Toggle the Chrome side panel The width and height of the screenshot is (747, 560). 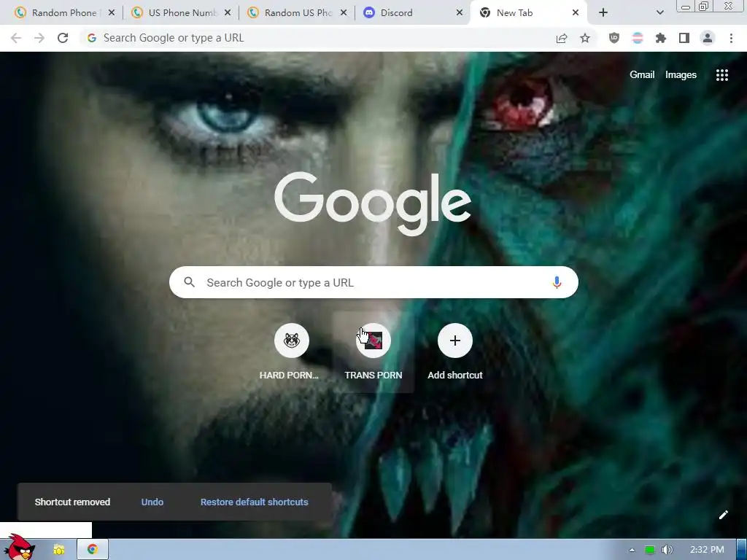click(684, 38)
